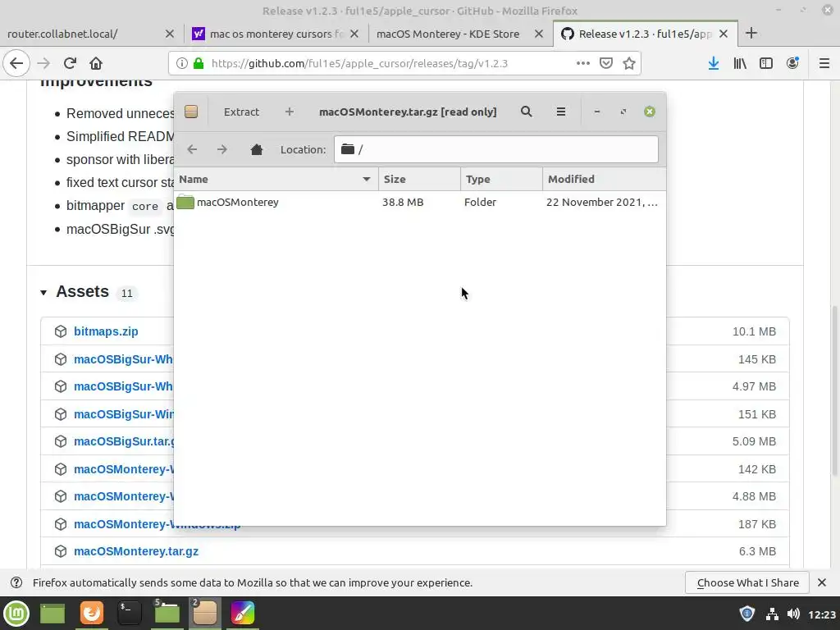Click the shield icon in system tray
The image size is (840, 630).
747,614
